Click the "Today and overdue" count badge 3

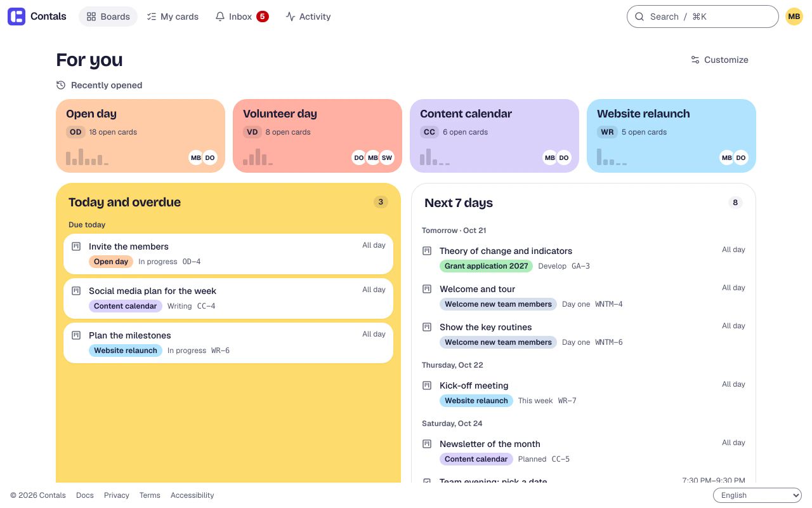pyautogui.click(x=381, y=202)
